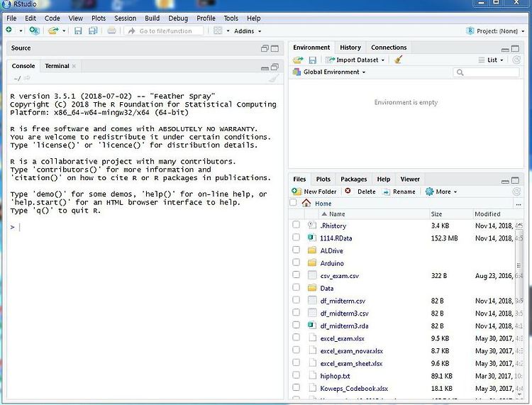Image resolution: width=532 pixels, height=405 pixels.
Task: Open the Project: (None) dropdown
Action: [496, 31]
